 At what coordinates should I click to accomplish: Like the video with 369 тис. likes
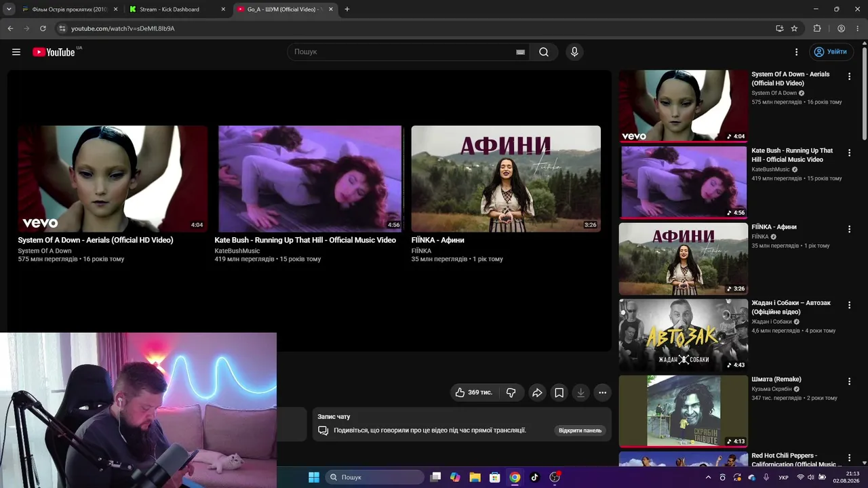pos(474,392)
